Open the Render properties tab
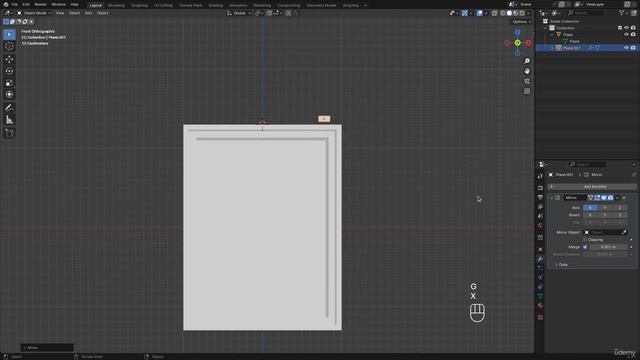The width and height of the screenshot is (640, 360). [x=540, y=188]
